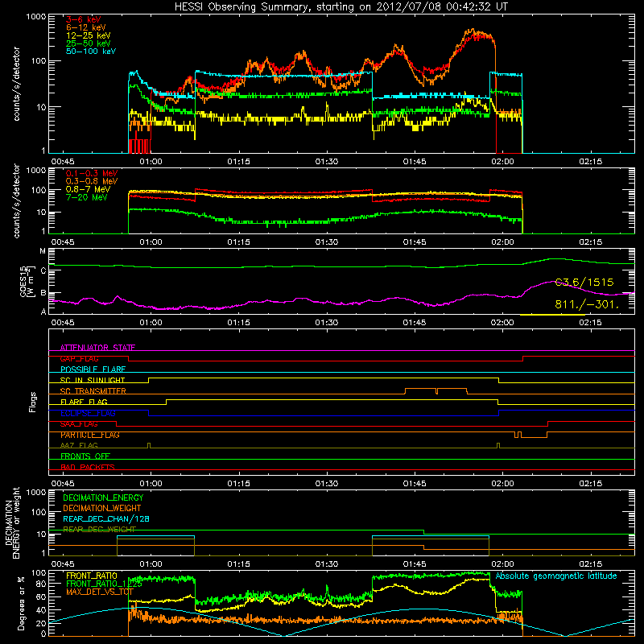
Task: Click the SC_TRANSMITTER raised step in flags panel
Action: click(x=436, y=389)
